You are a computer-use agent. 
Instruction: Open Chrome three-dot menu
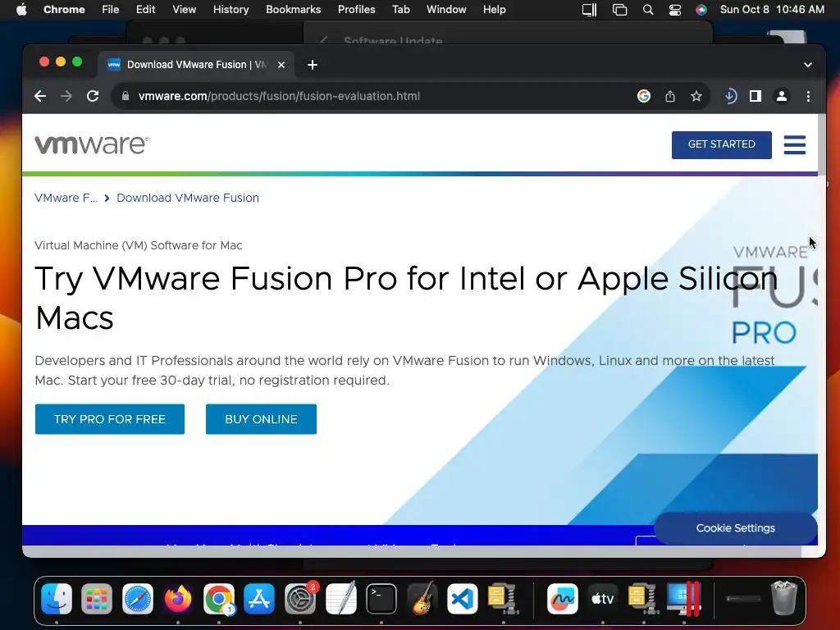pos(808,97)
